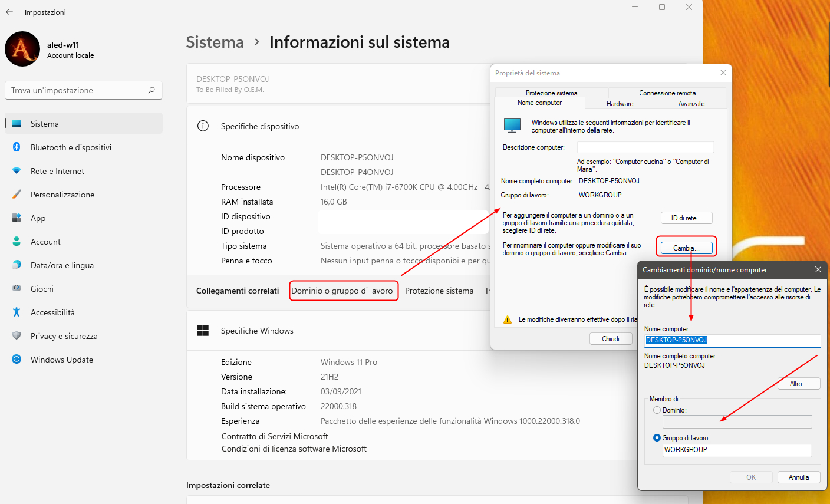Select the Gruppo di lavoro radio button
Screen dimensions: 830x504
coord(657,438)
